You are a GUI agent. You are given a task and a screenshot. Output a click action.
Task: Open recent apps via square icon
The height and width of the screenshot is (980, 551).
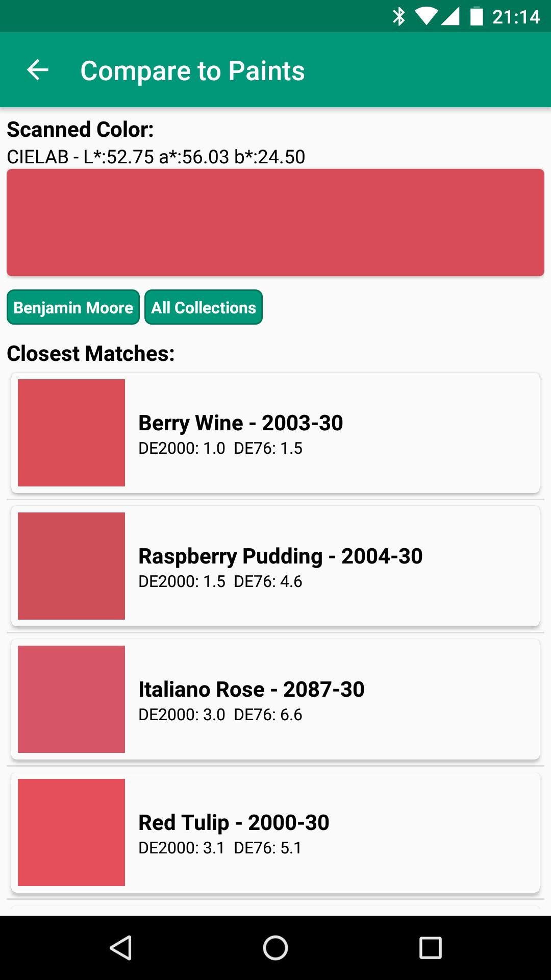coord(430,948)
